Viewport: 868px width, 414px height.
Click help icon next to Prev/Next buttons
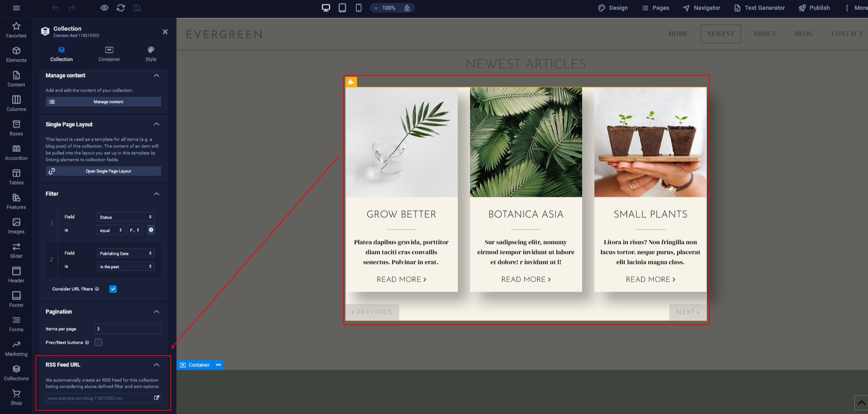(87, 342)
